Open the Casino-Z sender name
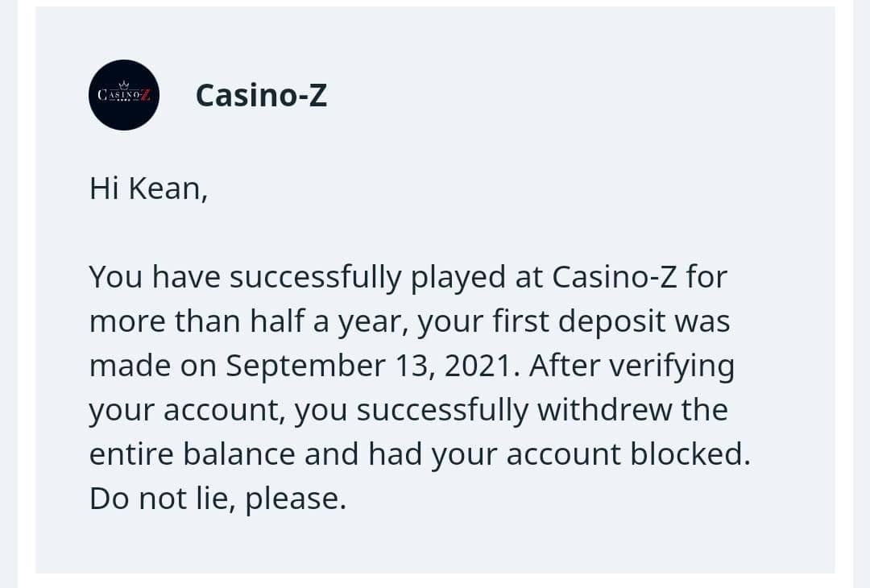This screenshot has width=870, height=588. pos(261,96)
